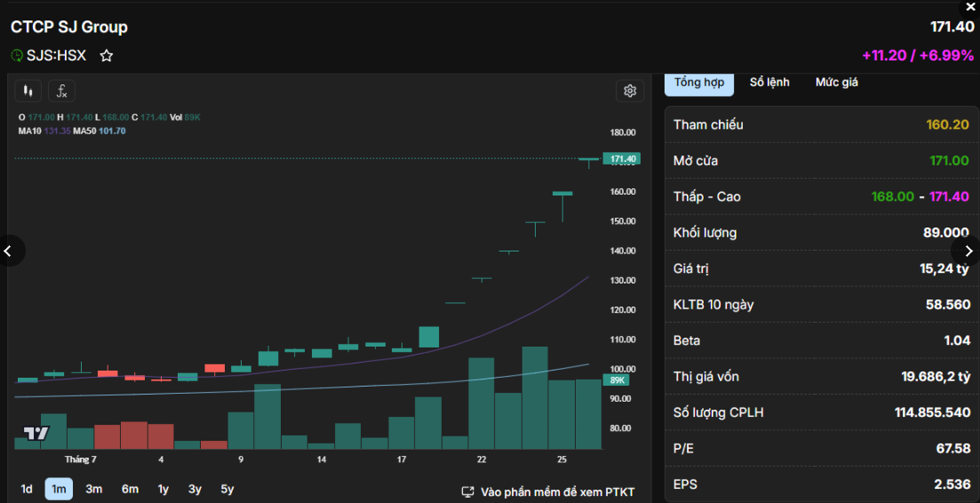Open the candlestick chart type selector
This screenshot has height=503, width=980.
coord(28,92)
